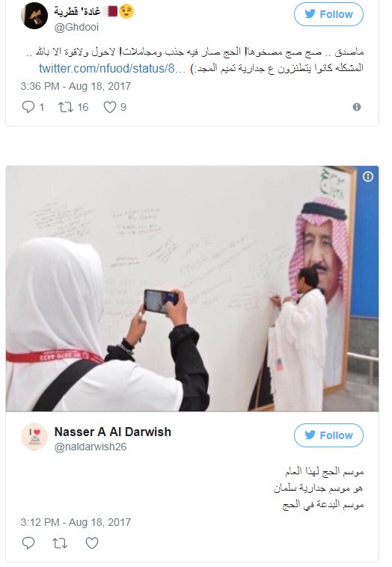Open the 3:36 PM - Aug 18, 2017 timestamp

[x=76, y=86]
